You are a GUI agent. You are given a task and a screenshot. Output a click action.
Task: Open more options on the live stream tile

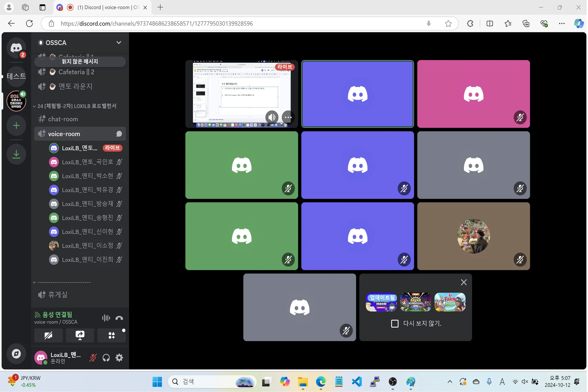pyautogui.click(x=288, y=117)
